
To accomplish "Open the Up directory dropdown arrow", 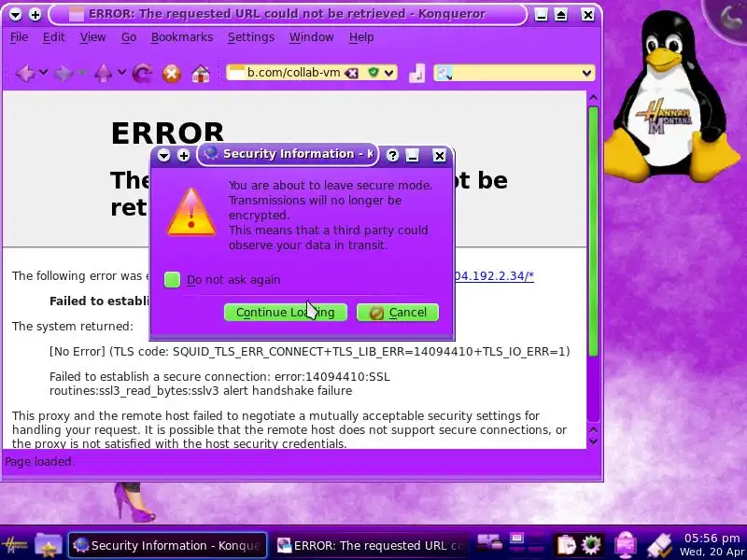I will (121, 73).
